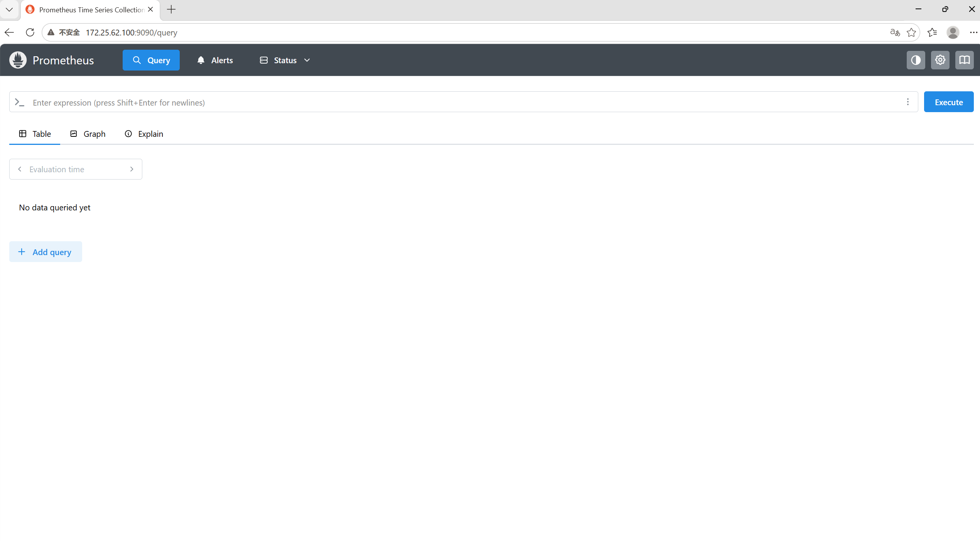This screenshot has width=980, height=541.
Task: Open the browser tab search dropdown
Action: [9, 9]
